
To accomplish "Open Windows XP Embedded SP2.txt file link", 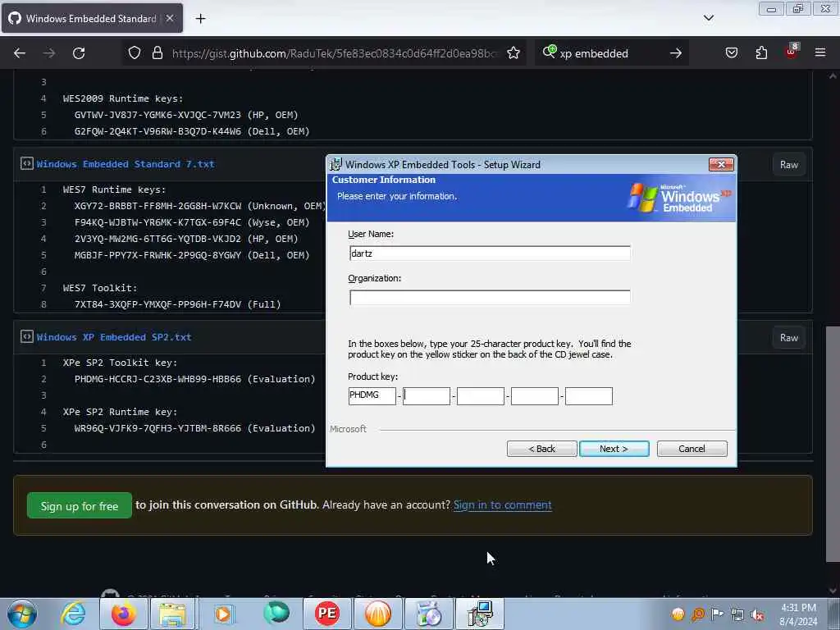I will point(113,337).
